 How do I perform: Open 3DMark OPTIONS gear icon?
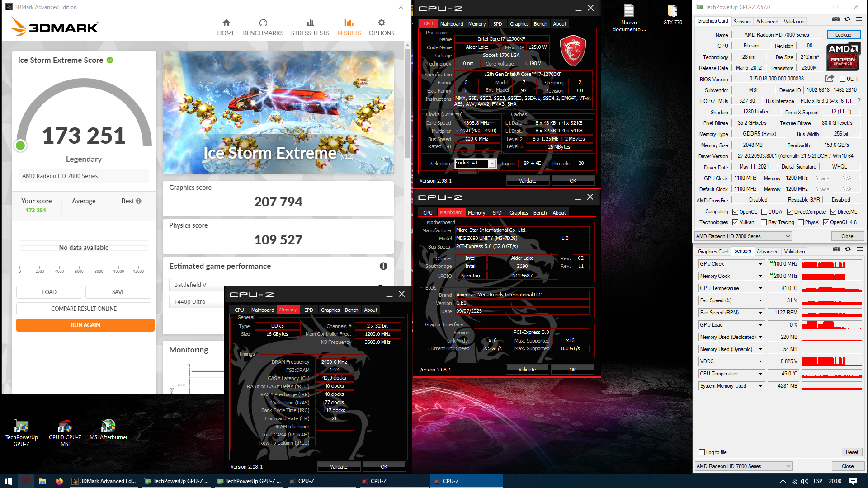point(382,23)
